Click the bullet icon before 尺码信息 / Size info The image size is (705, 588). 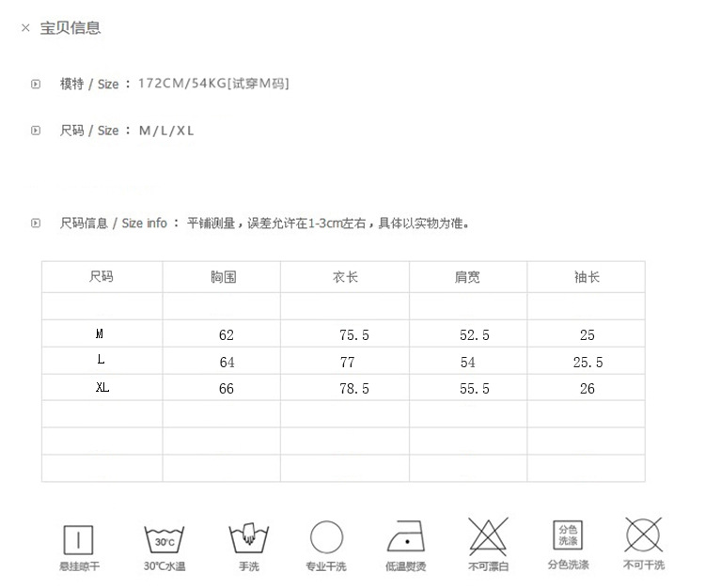point(36,223)
